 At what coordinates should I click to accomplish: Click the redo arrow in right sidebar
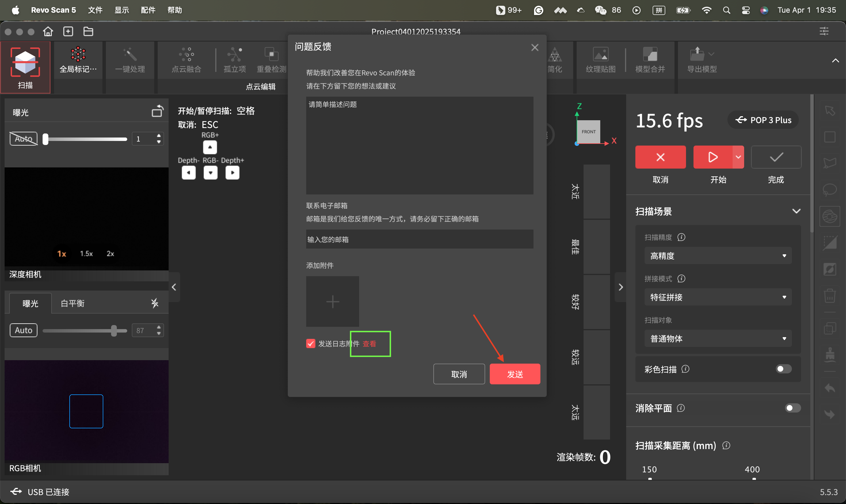830,414
